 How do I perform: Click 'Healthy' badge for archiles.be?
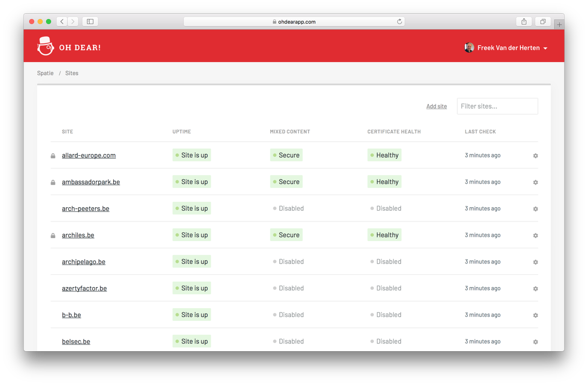pos(384,235)
